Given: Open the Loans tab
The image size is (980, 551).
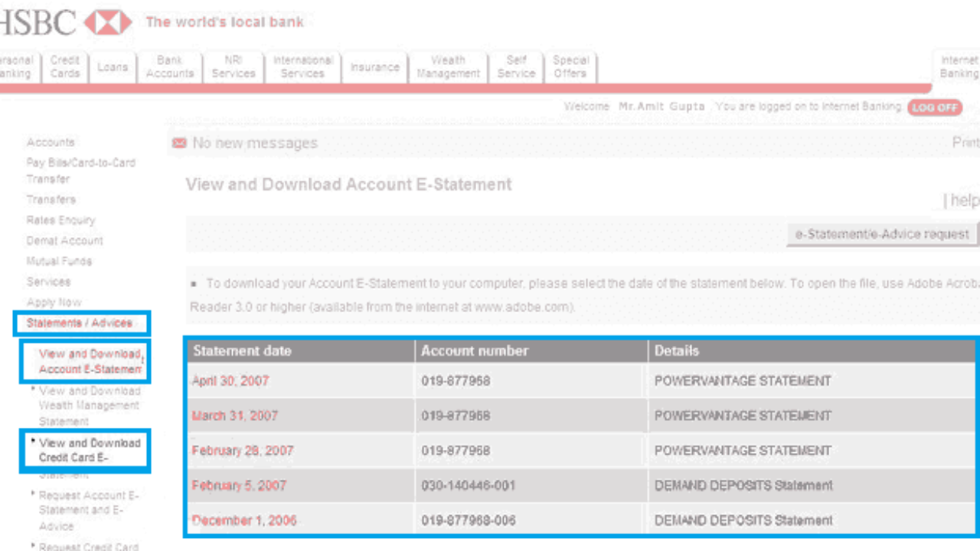Looking at the screenshot, I should coord(113,67).
